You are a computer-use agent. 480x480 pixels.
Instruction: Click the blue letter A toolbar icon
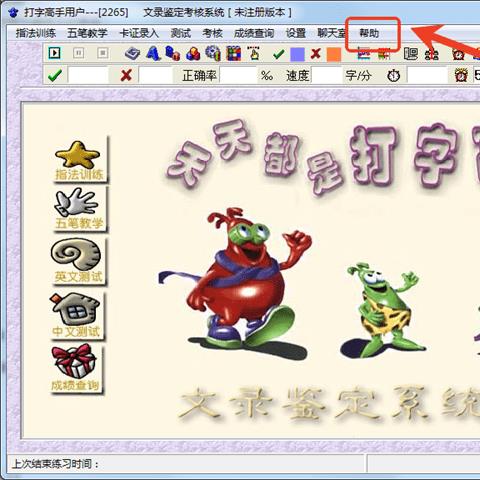153,53
